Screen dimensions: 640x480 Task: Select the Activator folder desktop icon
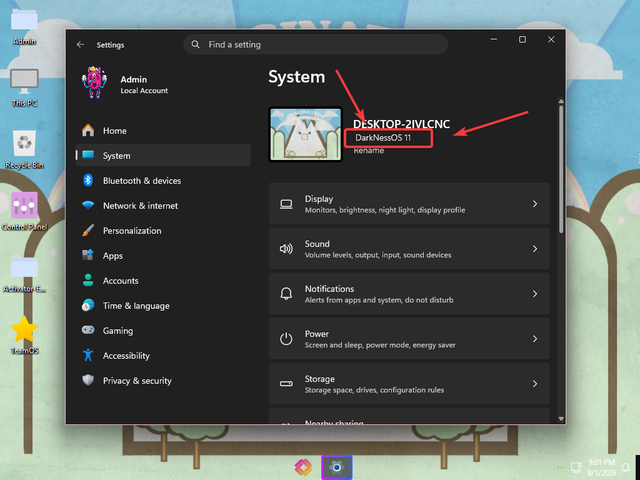[24, 274]
